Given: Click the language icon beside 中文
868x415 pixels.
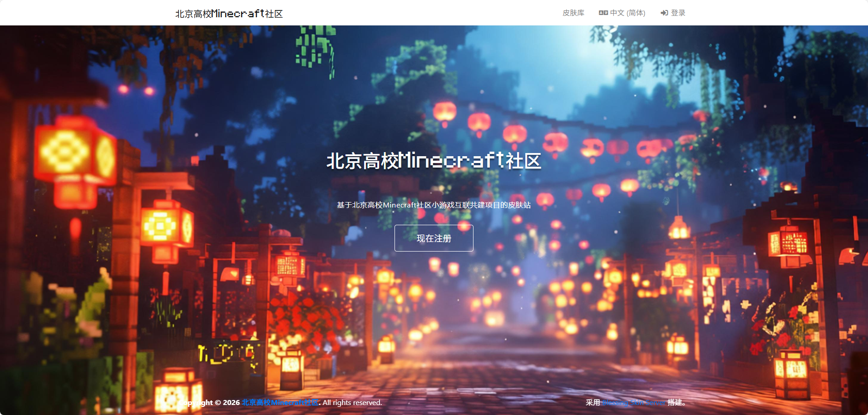Looking at the screenshot, I should coord(603,13).
